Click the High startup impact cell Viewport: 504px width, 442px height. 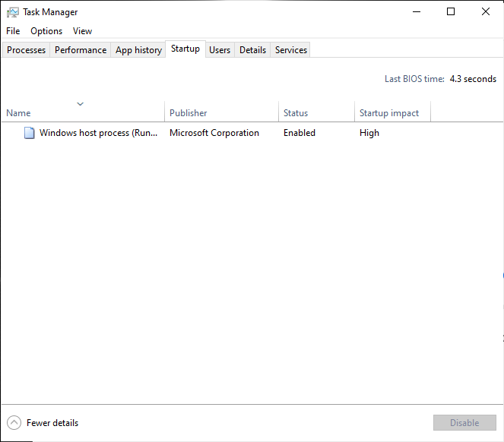tap(369, 133)
